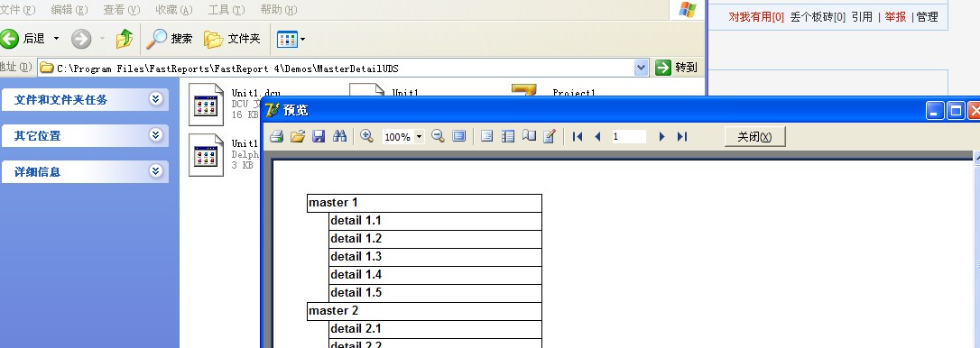Collapse the 其它位置 panel
This screenshot has height=348, width=980.
point(155,135)
